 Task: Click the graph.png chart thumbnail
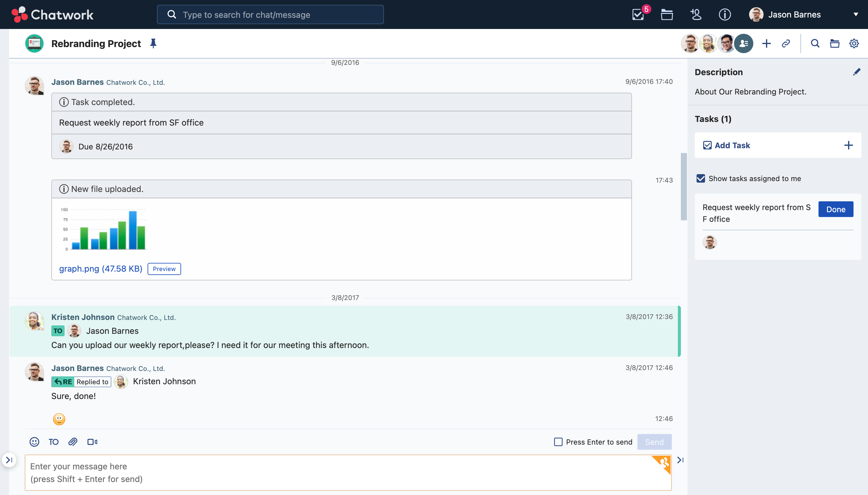[x=104, y=229]
